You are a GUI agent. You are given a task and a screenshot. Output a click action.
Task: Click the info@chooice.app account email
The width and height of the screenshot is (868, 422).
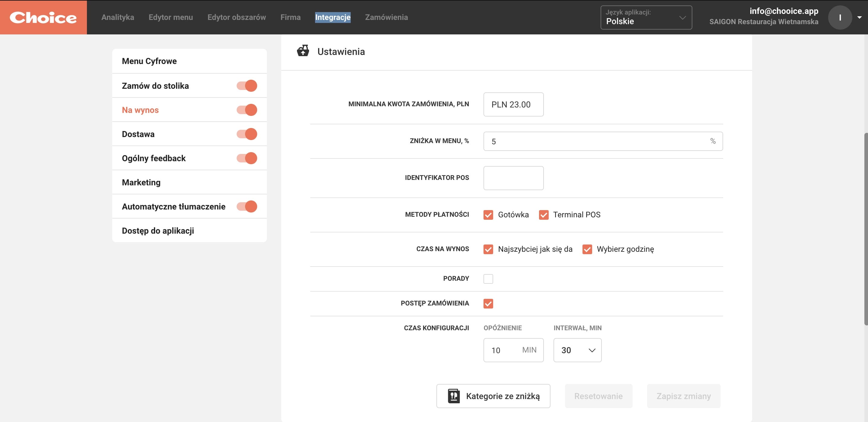[784, 11]
